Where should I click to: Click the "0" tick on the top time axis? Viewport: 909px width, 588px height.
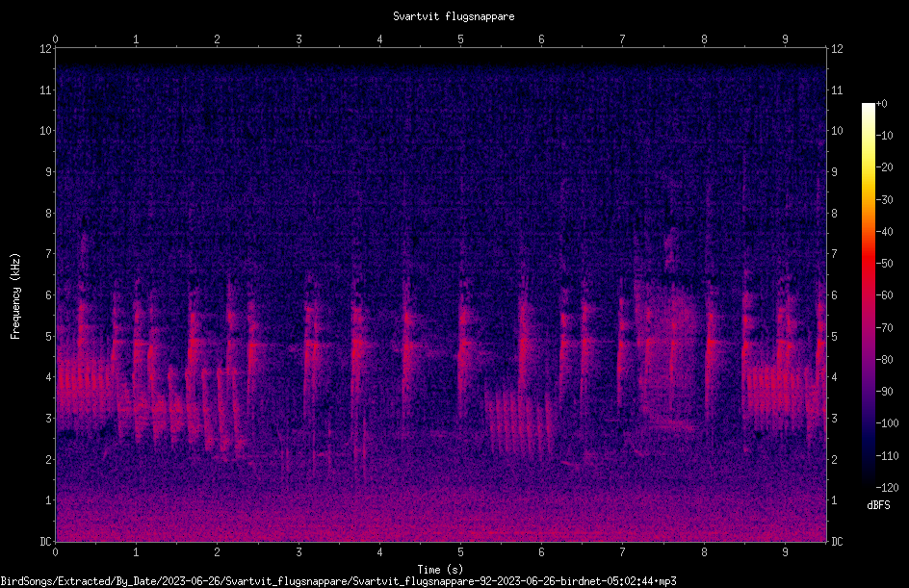[x=55, y=39]
